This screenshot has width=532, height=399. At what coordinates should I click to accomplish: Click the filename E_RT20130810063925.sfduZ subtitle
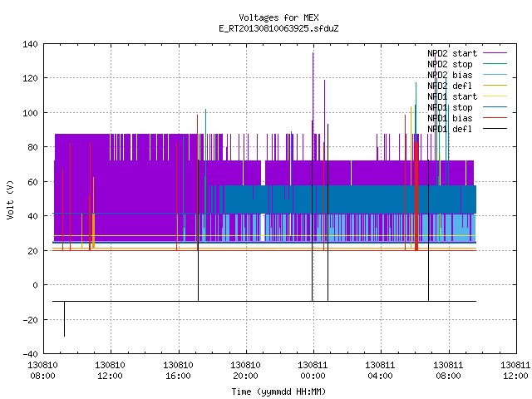278,28
